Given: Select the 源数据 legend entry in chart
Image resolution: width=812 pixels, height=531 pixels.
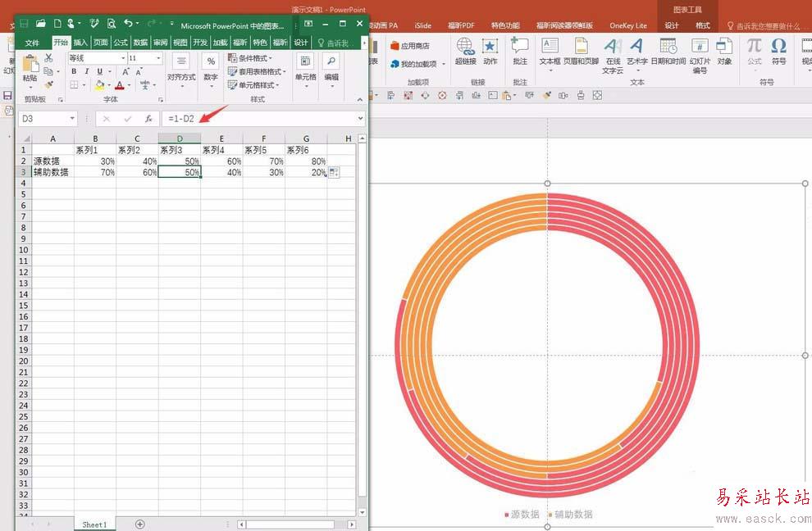Looking at the screenshot, I should [x=522, y=514].
